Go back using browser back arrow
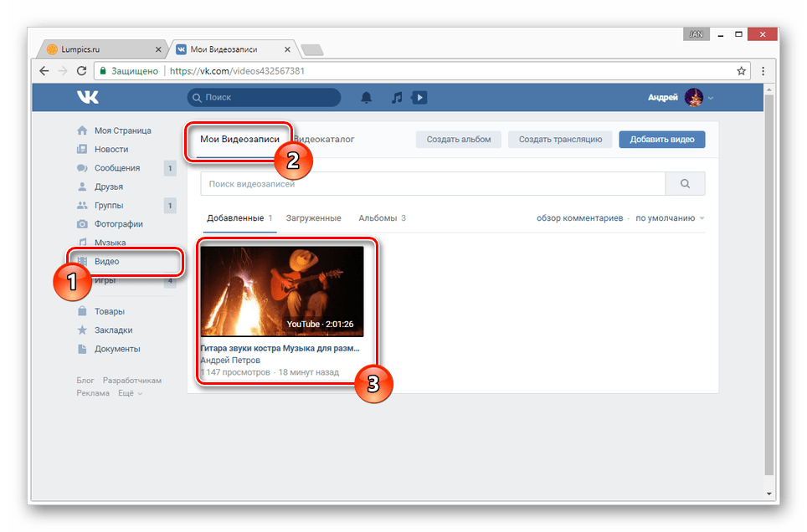 pyautogui.click(x=44, y=71)
